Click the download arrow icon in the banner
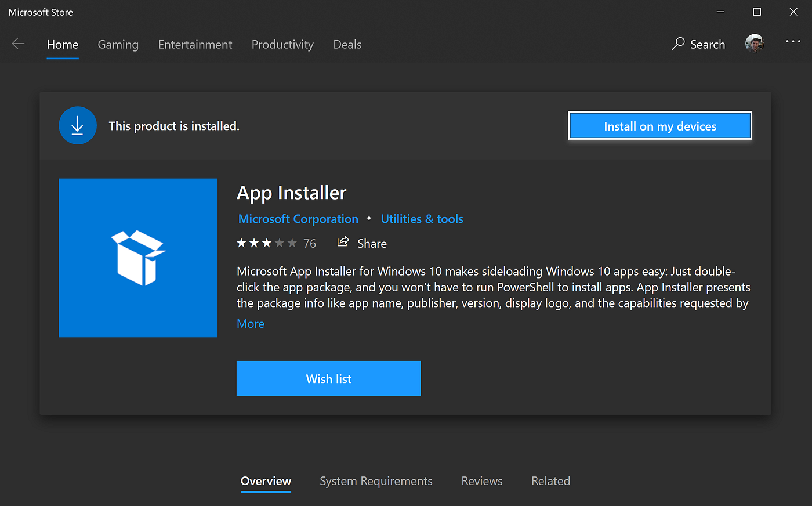The height and width of the screenshot is (506, 812). pyautogui.click(x=78, y=125)
